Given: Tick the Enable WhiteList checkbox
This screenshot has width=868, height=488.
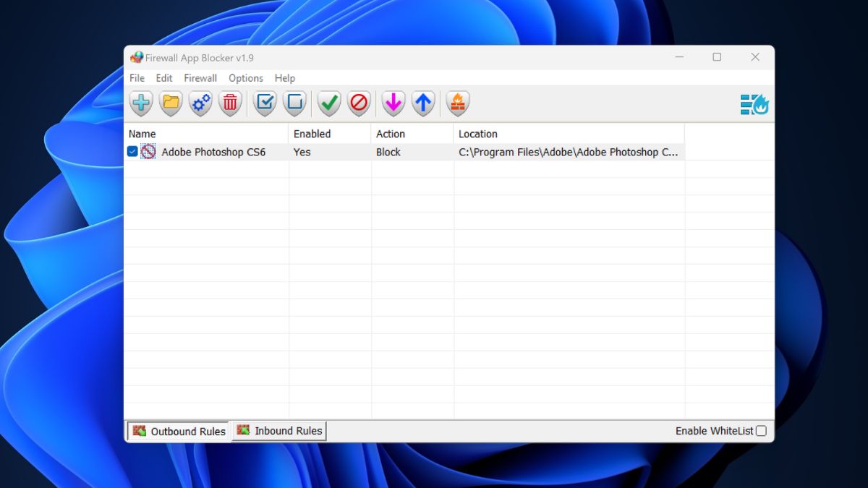Looking at the screenshot, I should click(x=761, y=431).
